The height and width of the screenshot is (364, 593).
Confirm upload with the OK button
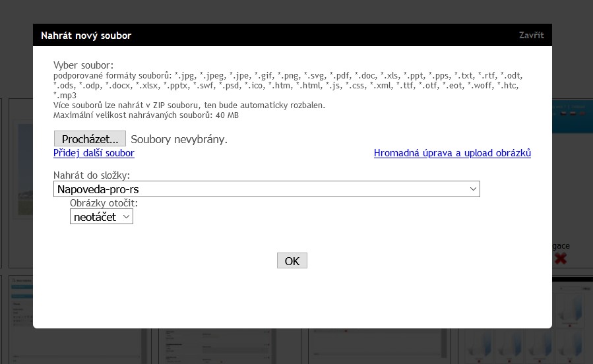pos(292,260)
